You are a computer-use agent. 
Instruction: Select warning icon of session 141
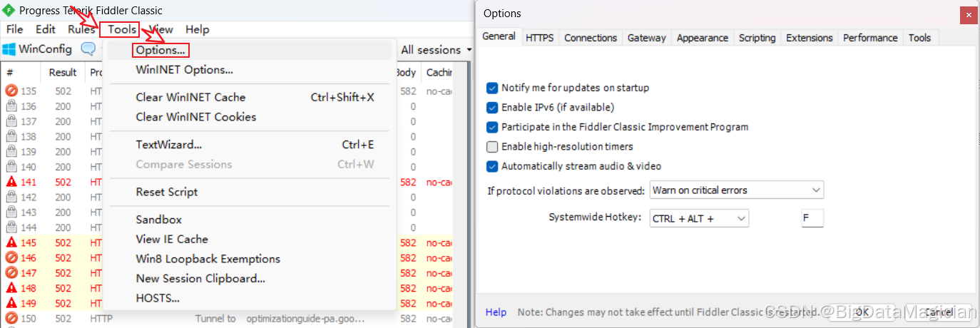tap(11, 182)
